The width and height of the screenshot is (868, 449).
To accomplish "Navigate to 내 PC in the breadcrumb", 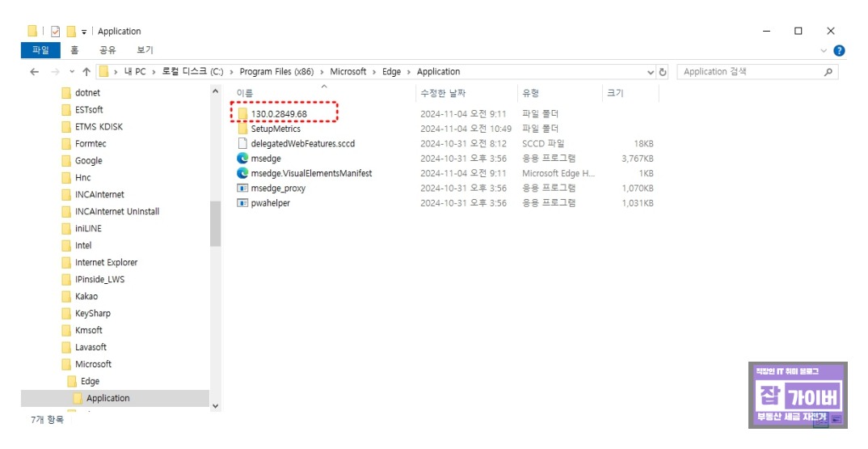I will [135, 71].
